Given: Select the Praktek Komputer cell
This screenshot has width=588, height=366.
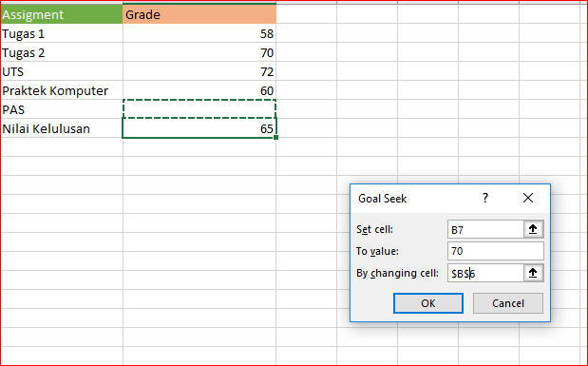Looking at the screenshot, I should (62, 90).
